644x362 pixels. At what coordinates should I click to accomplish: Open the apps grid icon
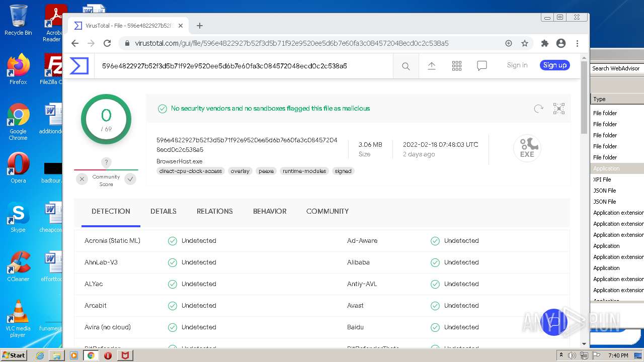click(457, 66)
